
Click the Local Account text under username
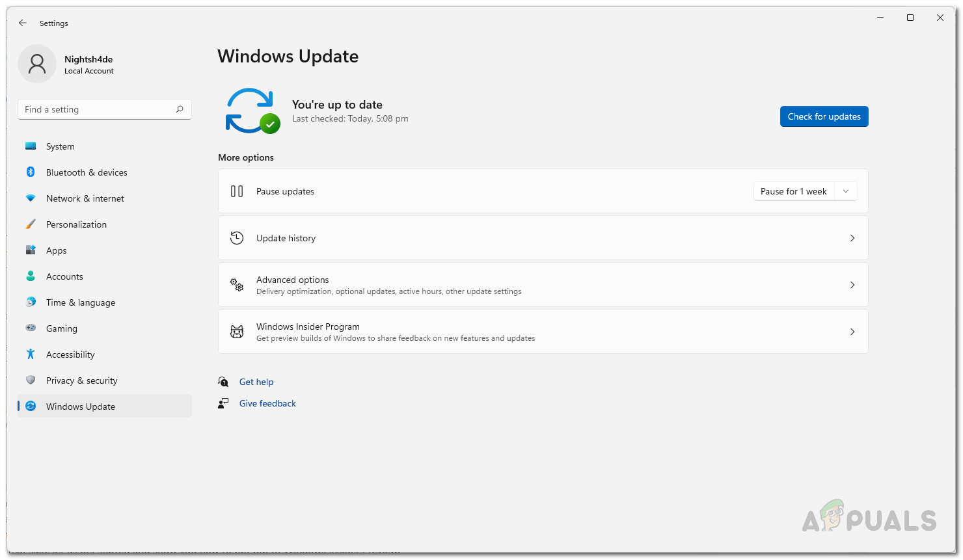89,71
